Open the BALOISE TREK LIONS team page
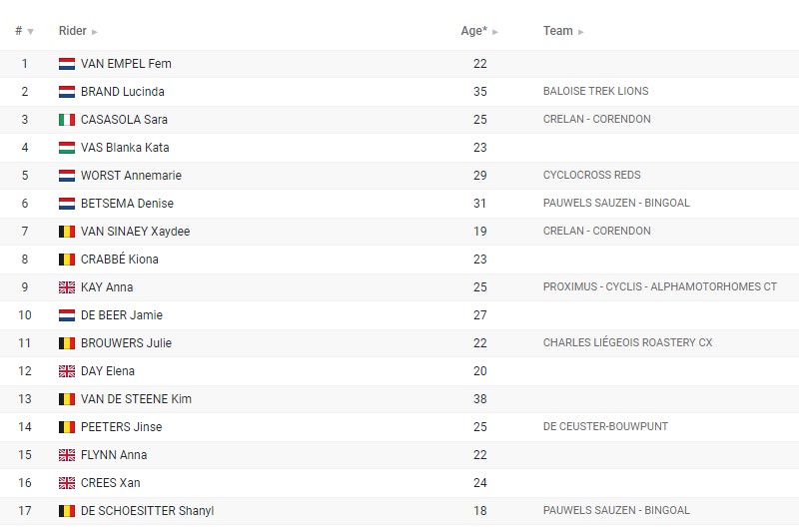Viewport: 799px width, 532px height. tap(595, 91)
